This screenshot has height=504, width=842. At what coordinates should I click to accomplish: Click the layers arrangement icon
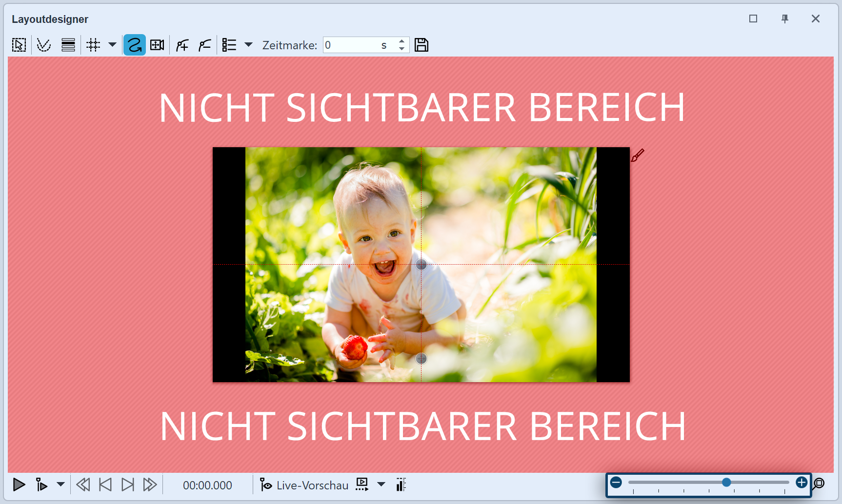click(68, 44)
